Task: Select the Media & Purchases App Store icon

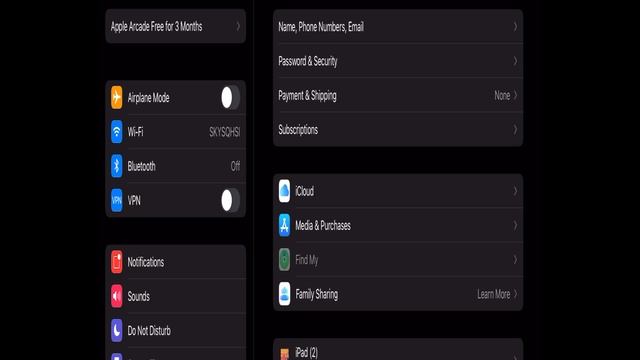Action: tap(284, 225)
